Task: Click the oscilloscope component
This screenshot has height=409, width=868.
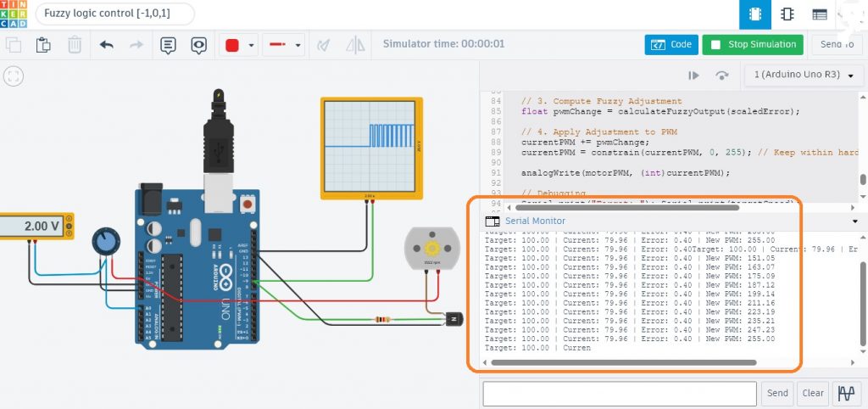Action: click(371, 148)
